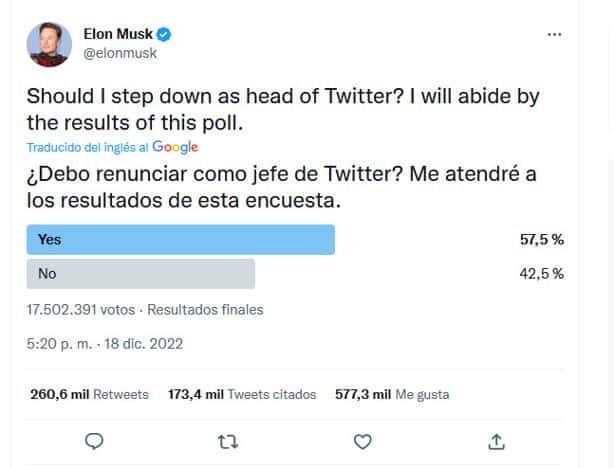
Task: Like the tweet with the heart icon
Action: 362,441
